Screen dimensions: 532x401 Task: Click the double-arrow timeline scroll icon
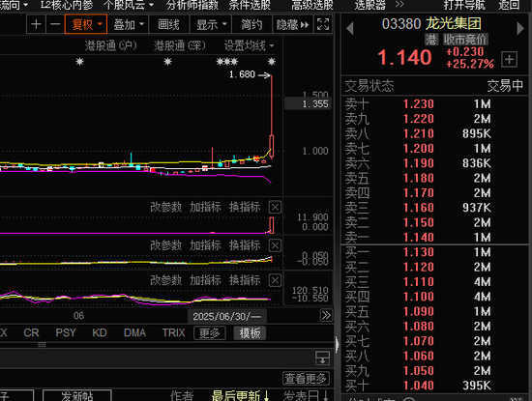(326, 316)
